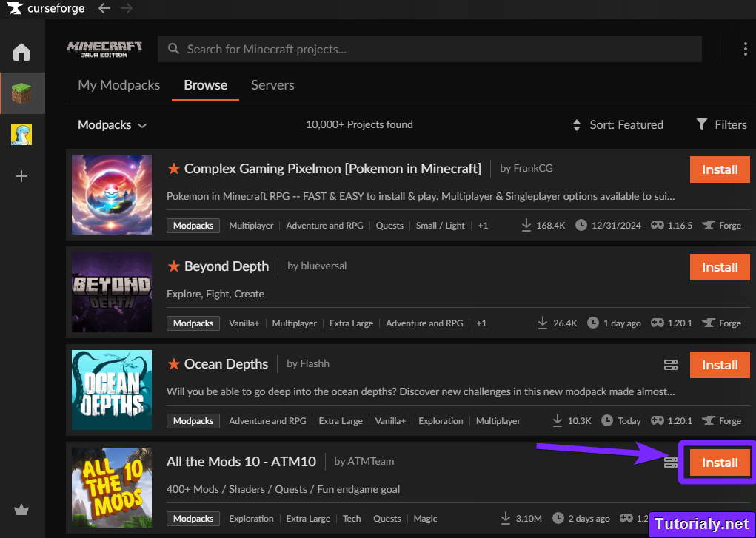756x538 pixels.
Task: Click Modpacks tag on Beyond Depth row
Action: [193, 323]
